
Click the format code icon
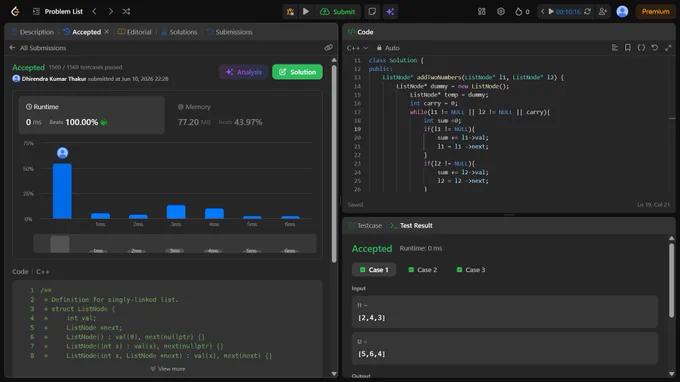click(x=615, y=48)
